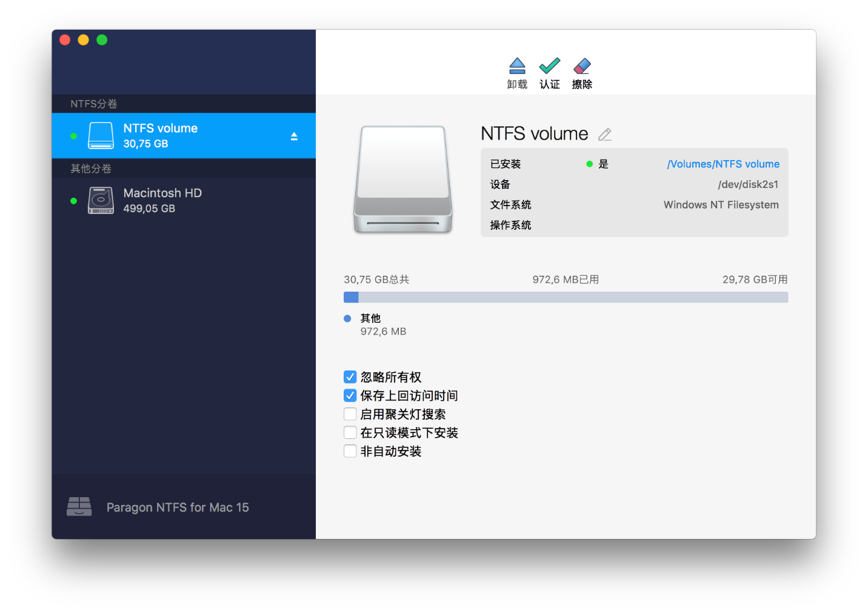868x613 pixels.
Task: Click the disk usage progress bar
Action: 566,297
